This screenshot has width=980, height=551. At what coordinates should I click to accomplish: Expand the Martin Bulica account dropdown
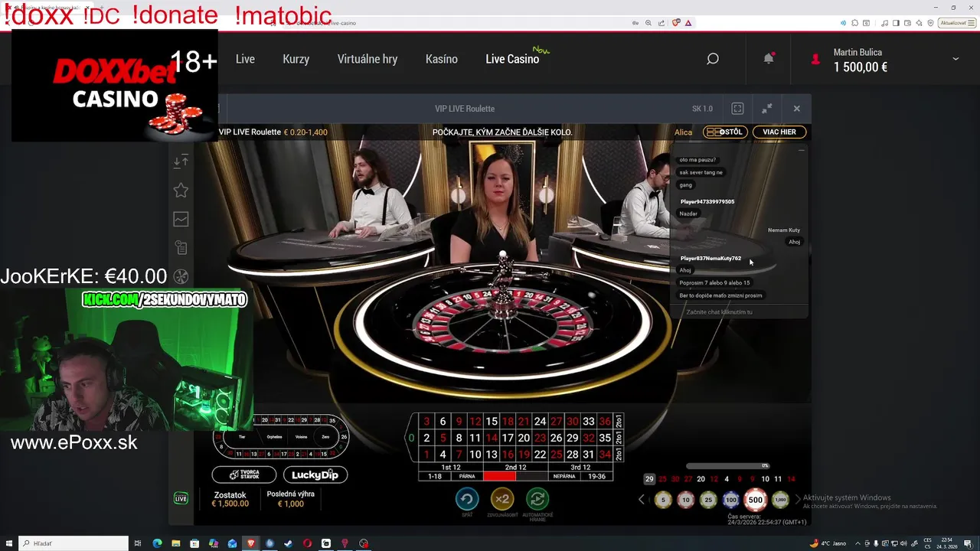pos(955,59)
